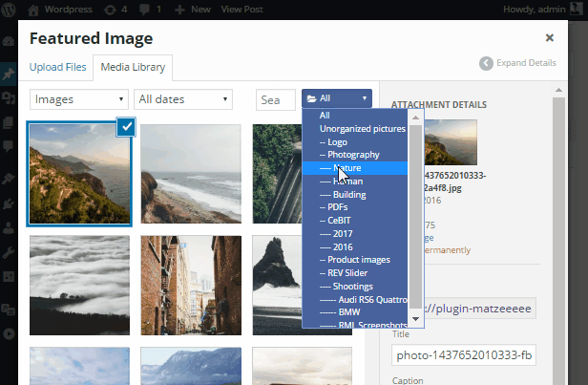
Task: Open Tools wrench icon in sidebar
Action: click(x=9, y=252)
